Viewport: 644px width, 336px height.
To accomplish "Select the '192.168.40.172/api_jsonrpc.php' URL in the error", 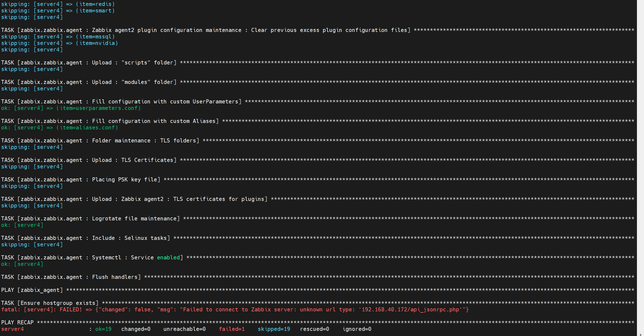I will [410, 309].
